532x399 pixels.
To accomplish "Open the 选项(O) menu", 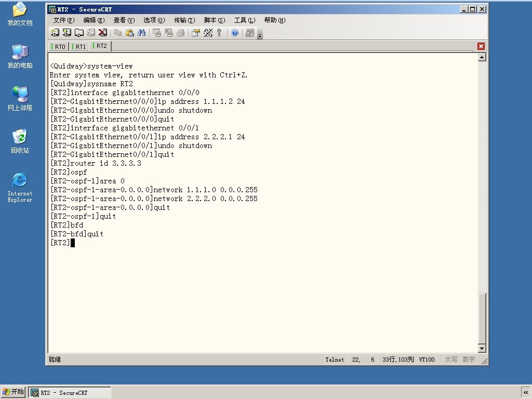I will pos(154,20).
